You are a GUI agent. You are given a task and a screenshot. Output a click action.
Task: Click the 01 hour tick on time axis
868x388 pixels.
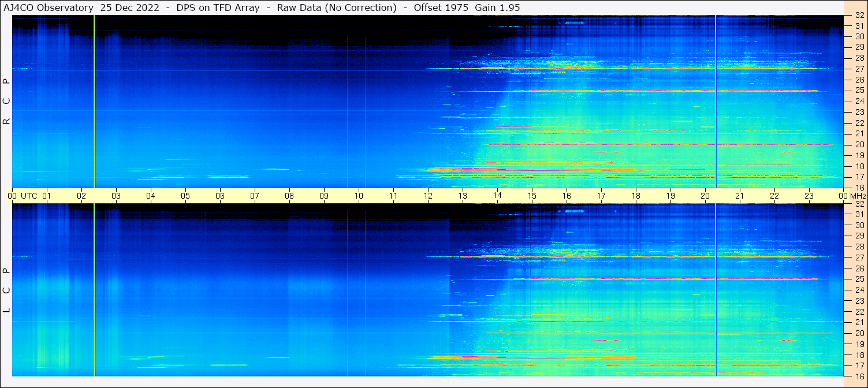pos(47,196)
